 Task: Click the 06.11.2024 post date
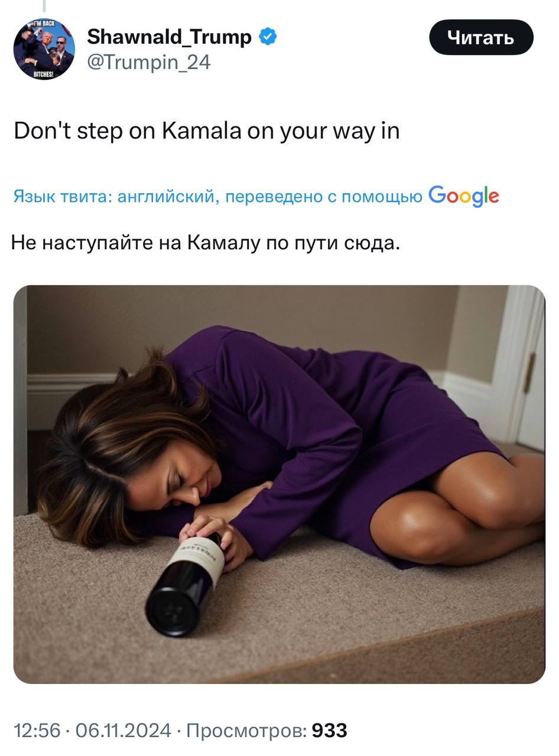point(123,731)
